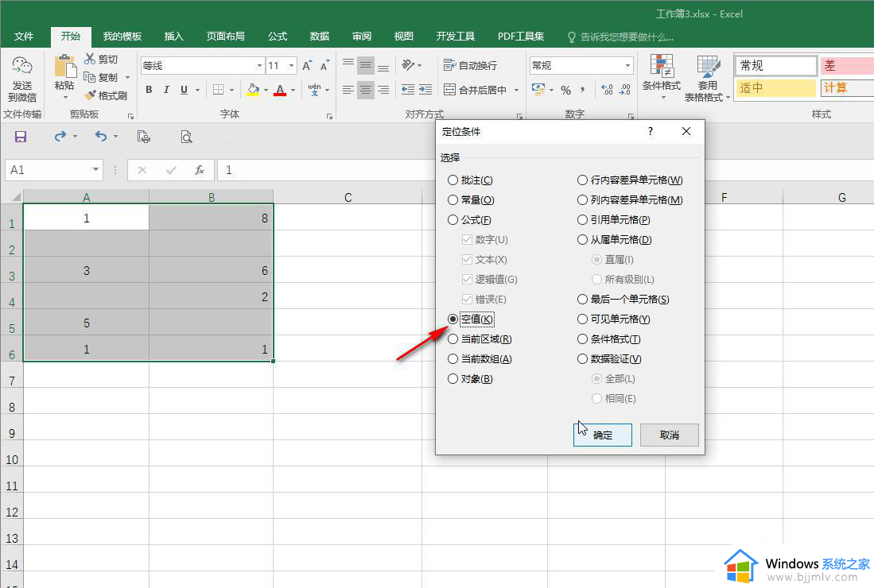Screen dimensions: 874x588
Task: Select the 常量(O) radio option
Action: coord(453,200)
